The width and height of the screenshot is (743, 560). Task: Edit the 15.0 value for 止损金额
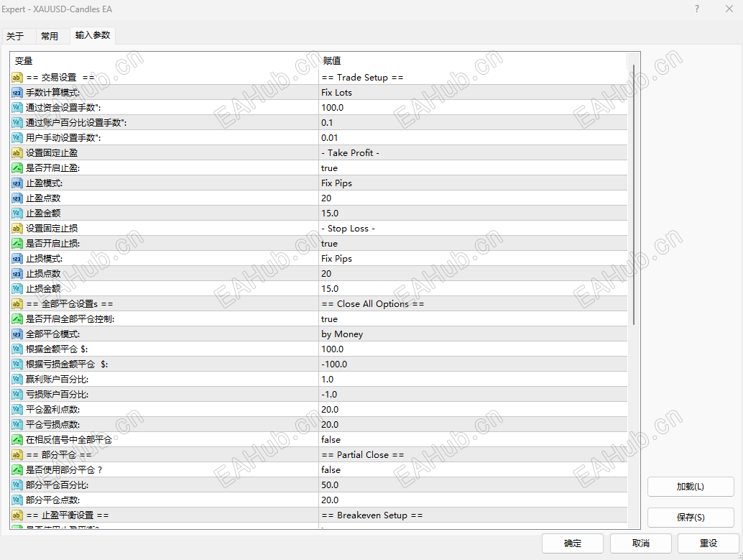coord(473,289)
